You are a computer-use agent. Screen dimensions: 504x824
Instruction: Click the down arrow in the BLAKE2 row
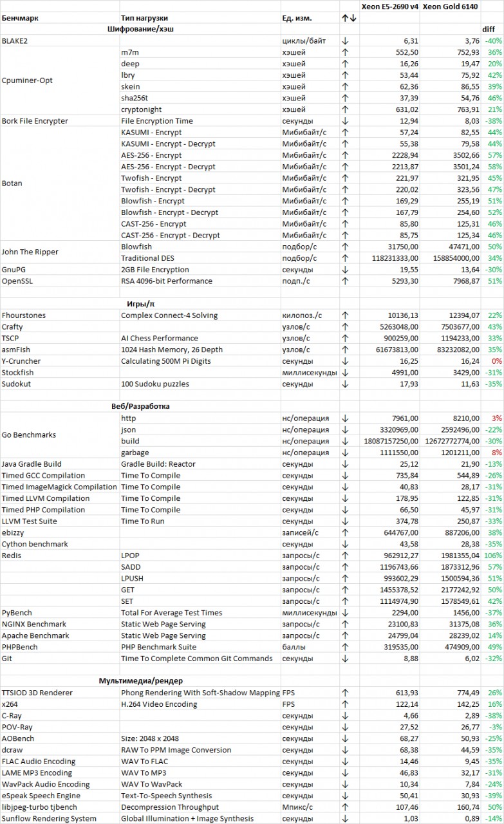point(345,41)
